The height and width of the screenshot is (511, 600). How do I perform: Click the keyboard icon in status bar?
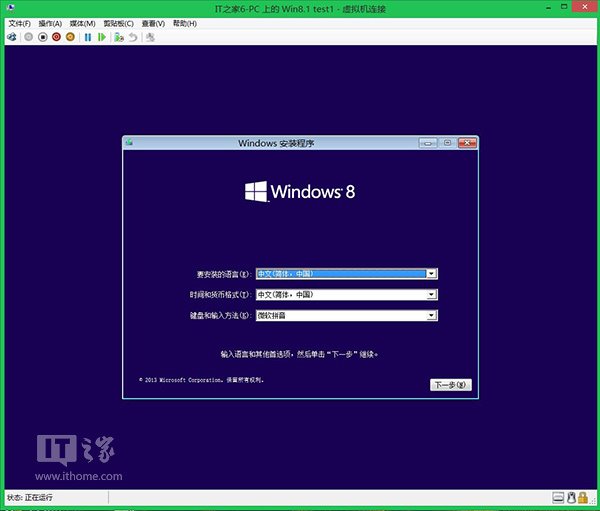click(558, 498)
